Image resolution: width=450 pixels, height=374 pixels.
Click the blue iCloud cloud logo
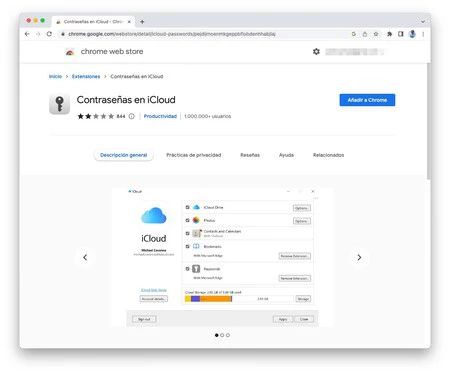click(x=154, y=215)
